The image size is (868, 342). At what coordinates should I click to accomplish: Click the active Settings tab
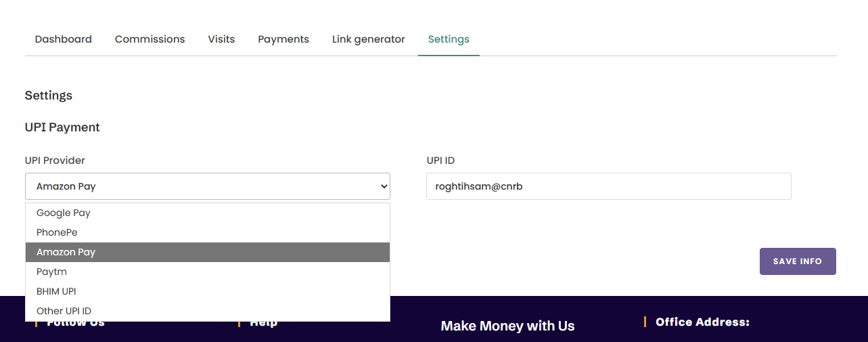(449, 39)
